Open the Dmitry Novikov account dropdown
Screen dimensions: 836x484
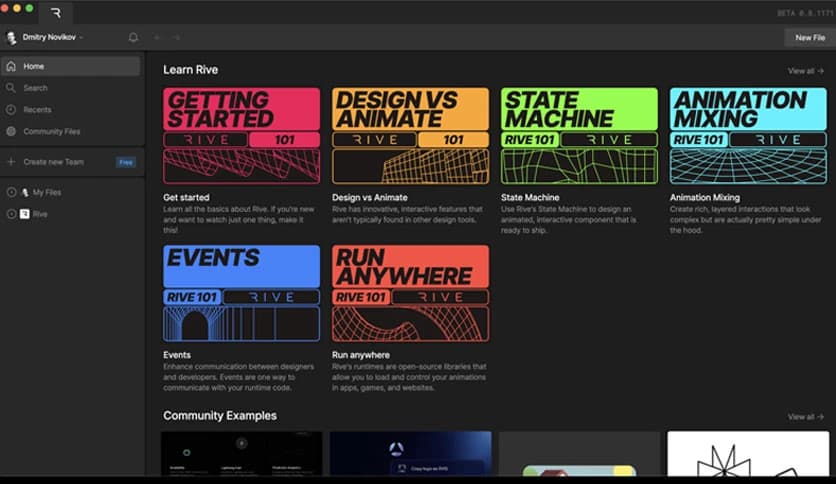[52, 37]
